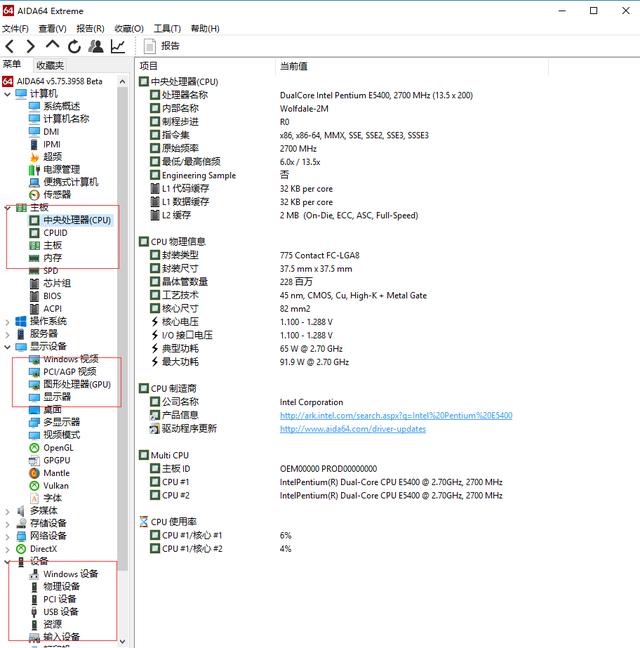Expand the 服务器 tree node
The image size is (640, 648).
click(x=7, y=334)
